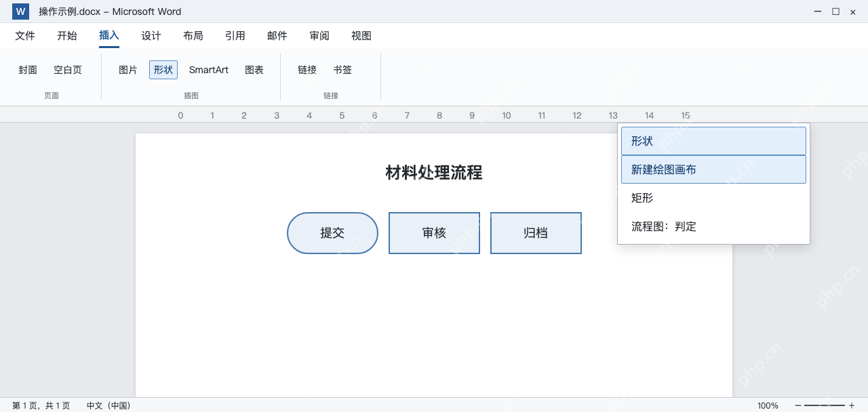Click the 100% zoom level
868x412 pixels.
(768, 405)
